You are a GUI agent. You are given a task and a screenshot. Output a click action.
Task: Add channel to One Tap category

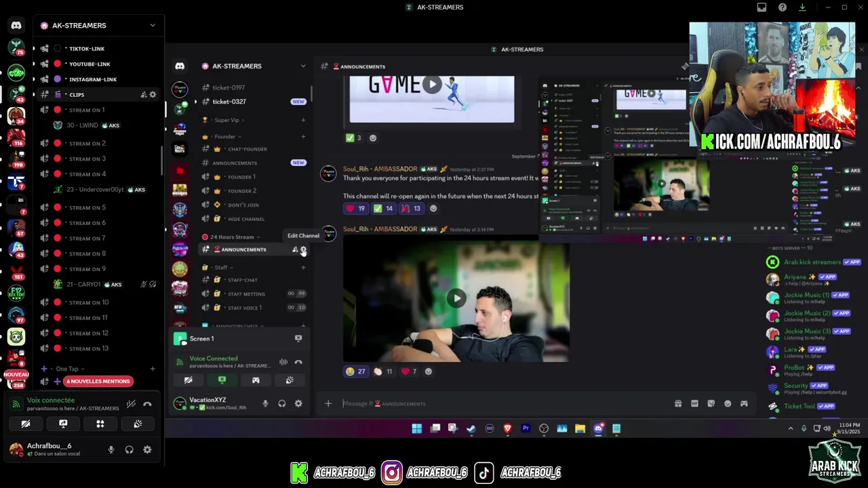[153, 369]
